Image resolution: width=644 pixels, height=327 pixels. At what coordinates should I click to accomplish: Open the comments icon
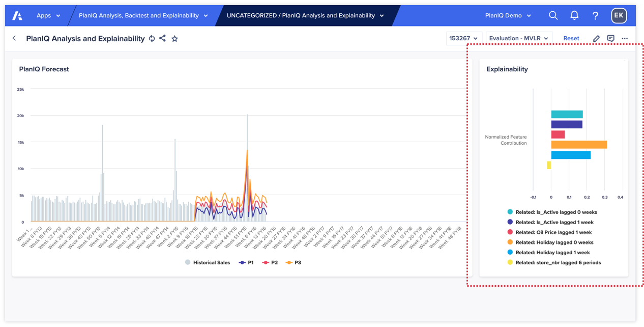point(611,38)
